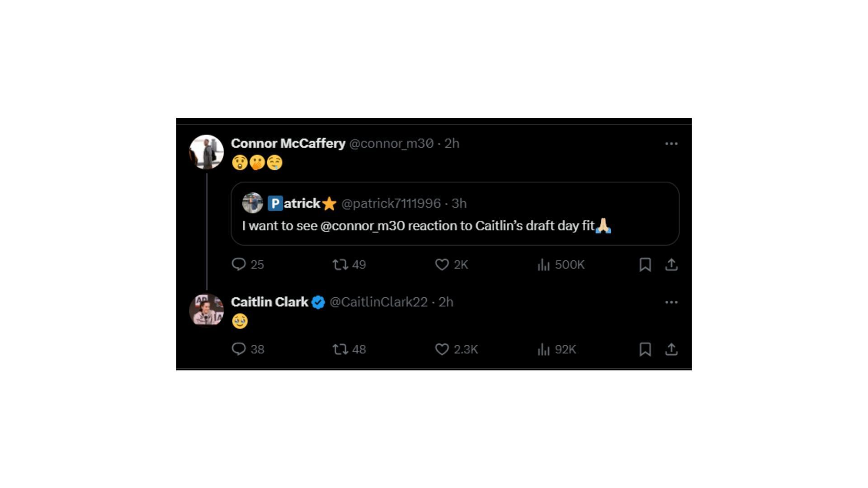Screen dimensions: 868x488
Task: View analytics for Connor McCaffery's tweet
Action: point(543,264)
